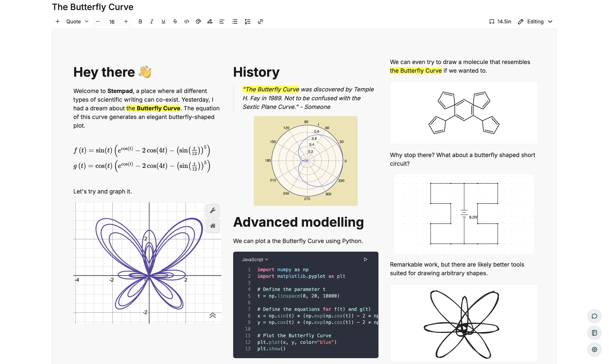Toggle bold formatting in the toolbar
This screenshot has height=364, width=609.
pyautogui.click(x=140, y=22)
